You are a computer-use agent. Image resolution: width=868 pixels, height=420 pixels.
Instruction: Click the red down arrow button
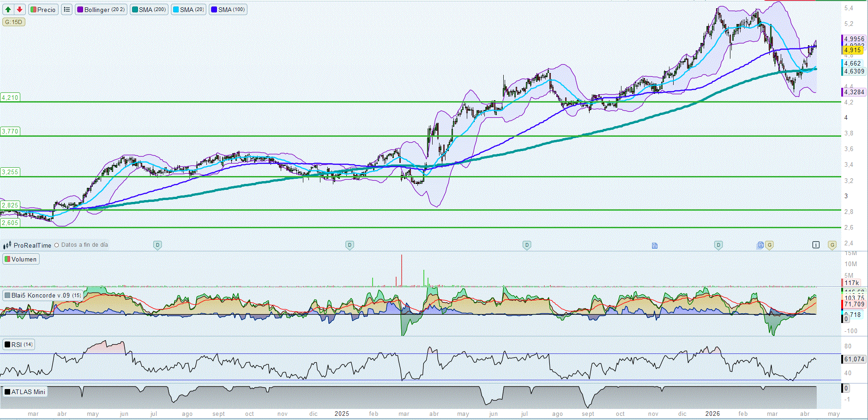19,10
